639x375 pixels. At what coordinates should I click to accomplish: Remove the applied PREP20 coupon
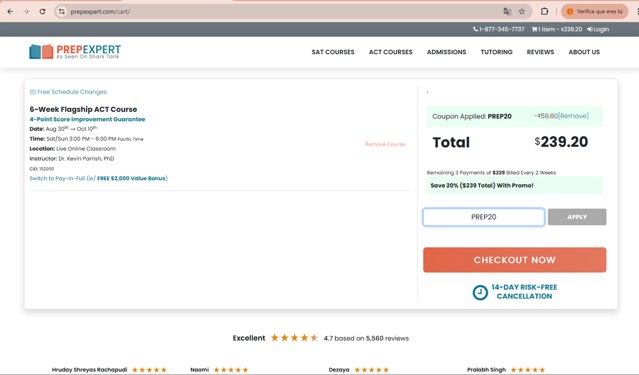[x=573, y=116]
